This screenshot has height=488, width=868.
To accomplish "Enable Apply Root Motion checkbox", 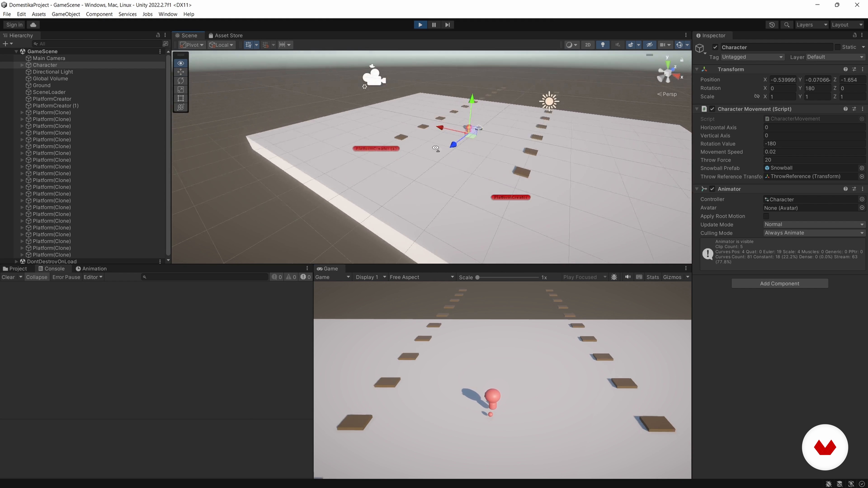I will pyautogui.click(x=766, y=216).
